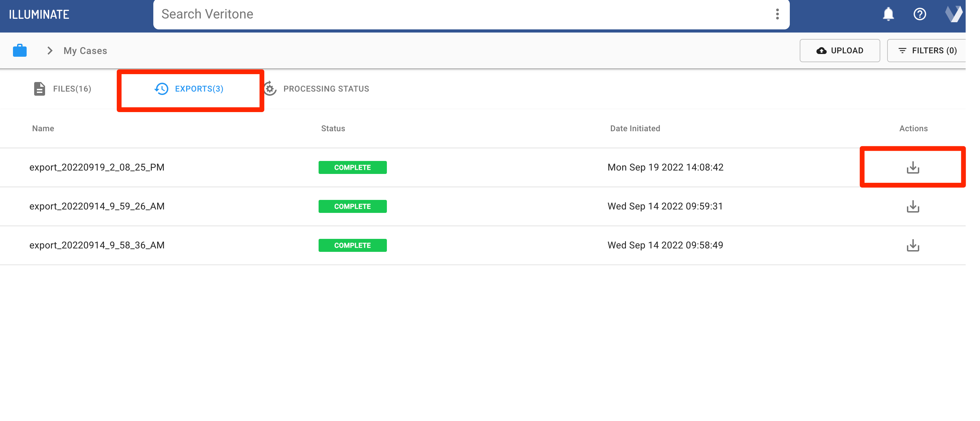The image size is (980, 421).
Task: Click COMPLETE badge of first export
Action: (x=352, y=167)
